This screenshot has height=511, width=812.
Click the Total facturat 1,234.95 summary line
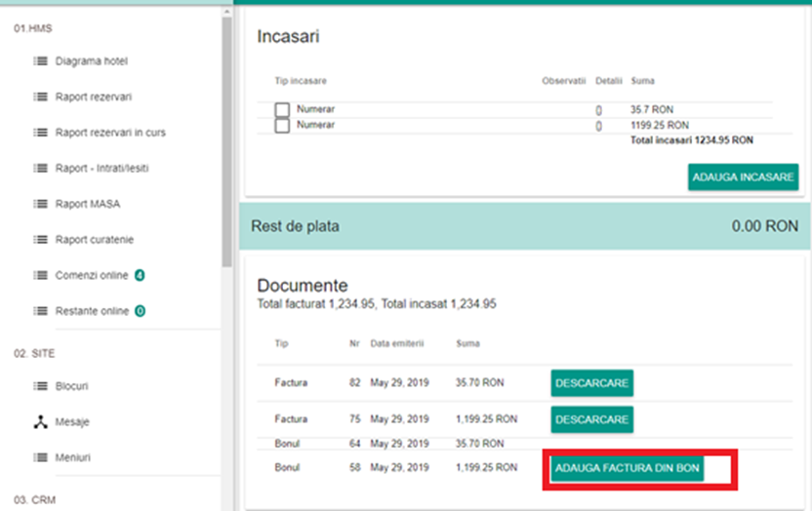tap(377, 303)
